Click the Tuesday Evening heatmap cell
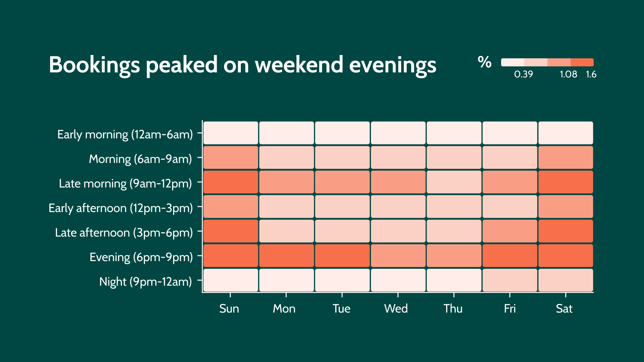This screenshot has height=362, width=644. [x=342, y=256]
